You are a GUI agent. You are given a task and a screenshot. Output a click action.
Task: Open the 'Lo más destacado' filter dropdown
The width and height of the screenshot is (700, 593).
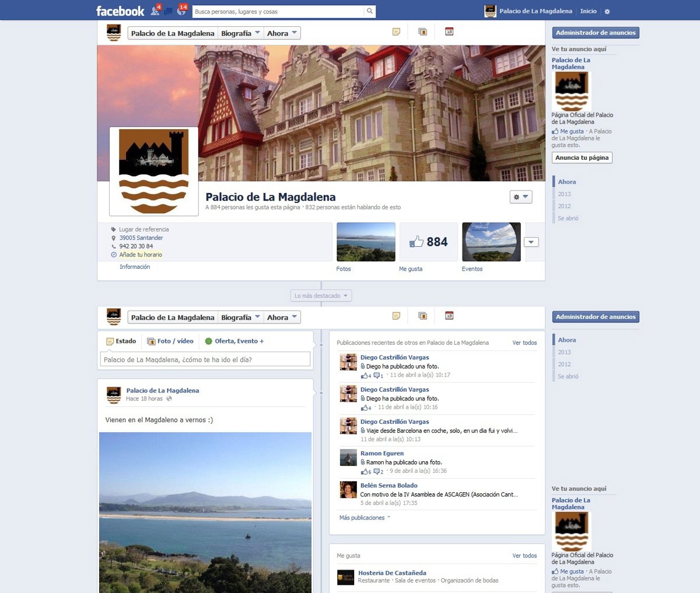(x=321, y=296)
